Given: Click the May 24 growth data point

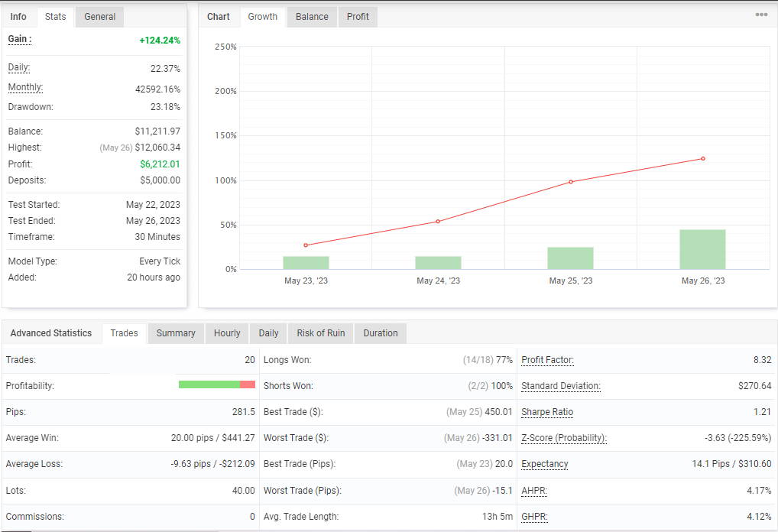Looking at the screenshot, I should (x=438, y=222).
